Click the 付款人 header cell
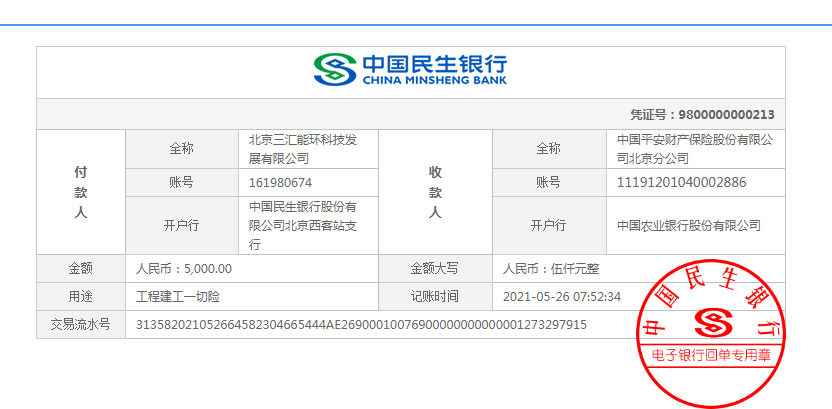 click(x=81, y=192)
